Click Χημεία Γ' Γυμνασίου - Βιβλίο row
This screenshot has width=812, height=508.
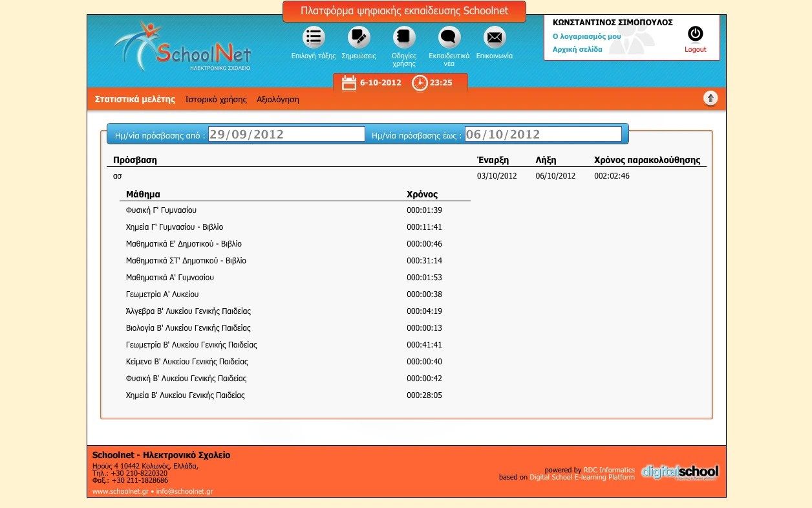295,227
